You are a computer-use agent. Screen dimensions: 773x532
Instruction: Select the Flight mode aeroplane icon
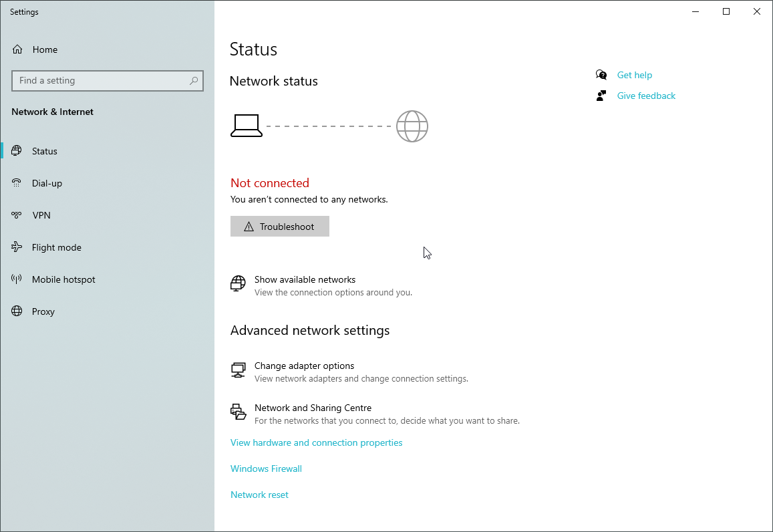17,247
